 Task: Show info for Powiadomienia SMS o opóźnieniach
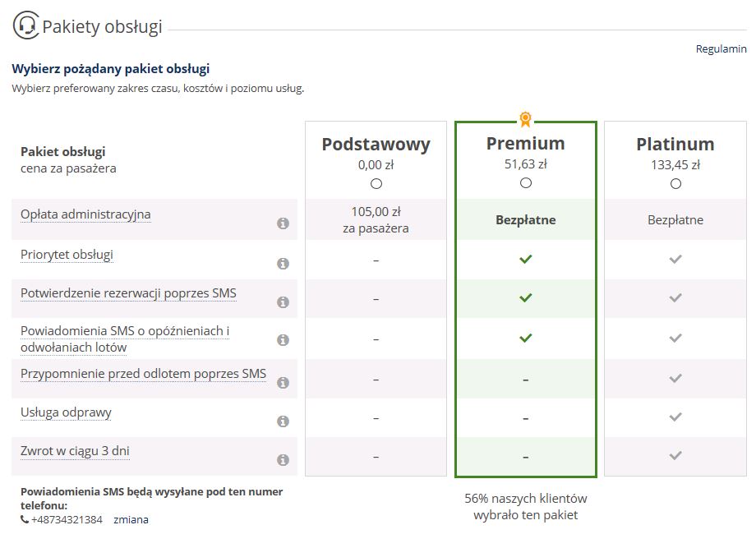pyautogui.click(x=283, y=340)
